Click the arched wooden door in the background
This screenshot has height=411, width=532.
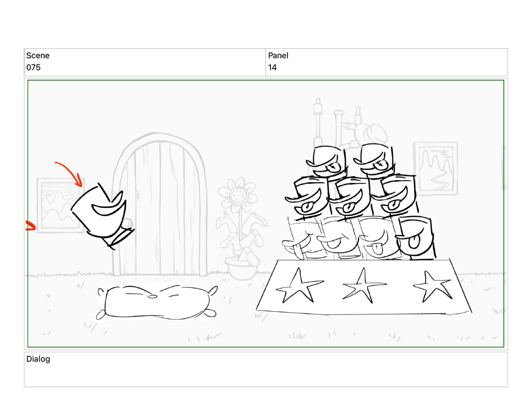[159, 205]
